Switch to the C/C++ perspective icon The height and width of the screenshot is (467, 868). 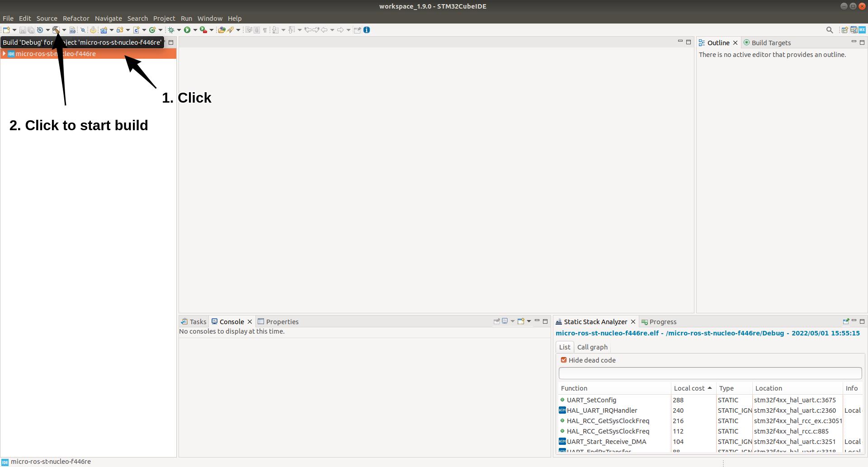click(x=854, y=30)
